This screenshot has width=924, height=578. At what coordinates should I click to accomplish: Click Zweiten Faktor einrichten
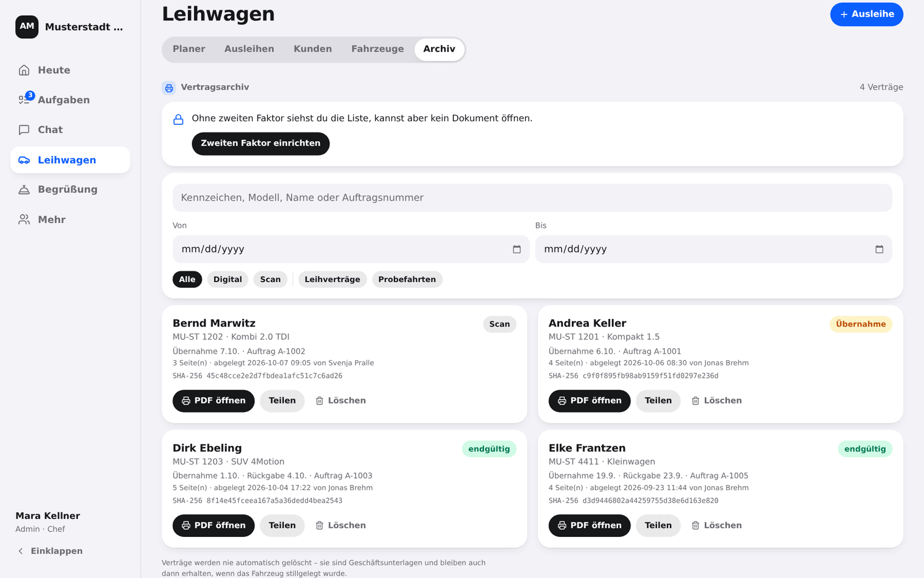pyautogui.click(x=260, y=143)
